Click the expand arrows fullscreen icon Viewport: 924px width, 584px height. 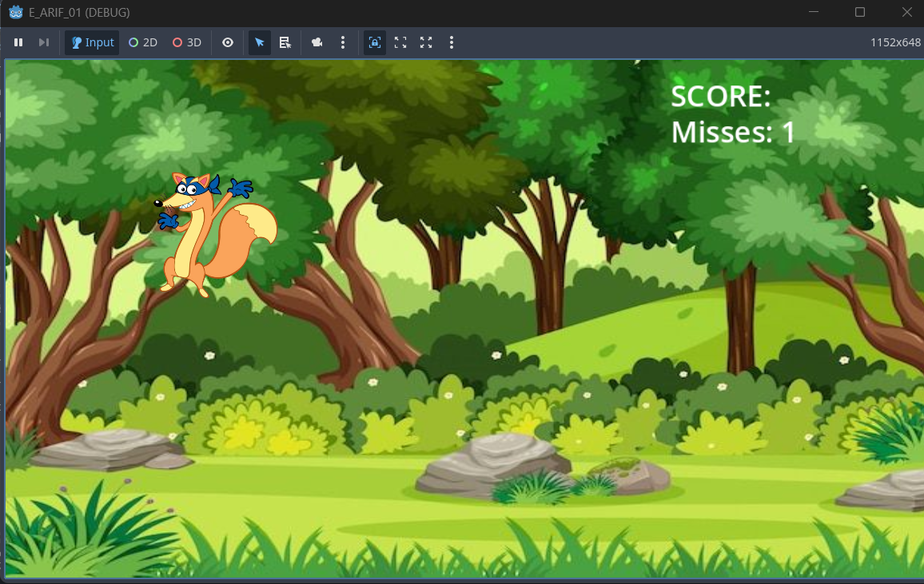coord(426,42)
